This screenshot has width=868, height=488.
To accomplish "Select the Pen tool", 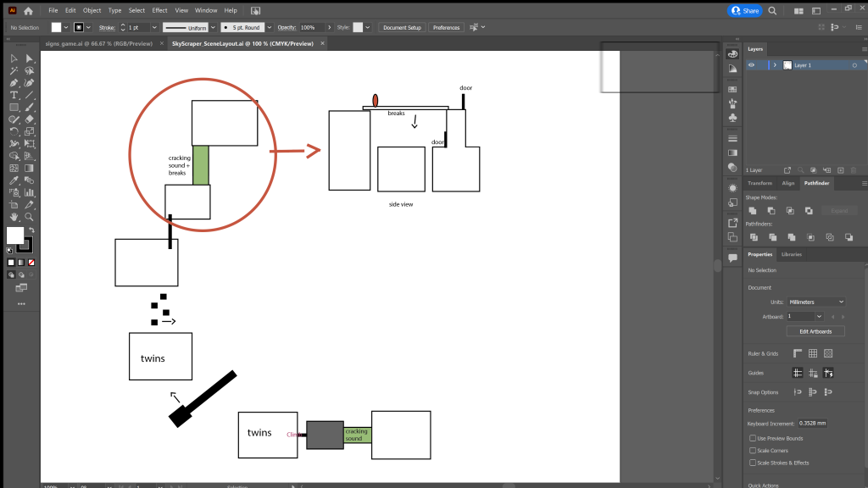I will coord(14,83).
